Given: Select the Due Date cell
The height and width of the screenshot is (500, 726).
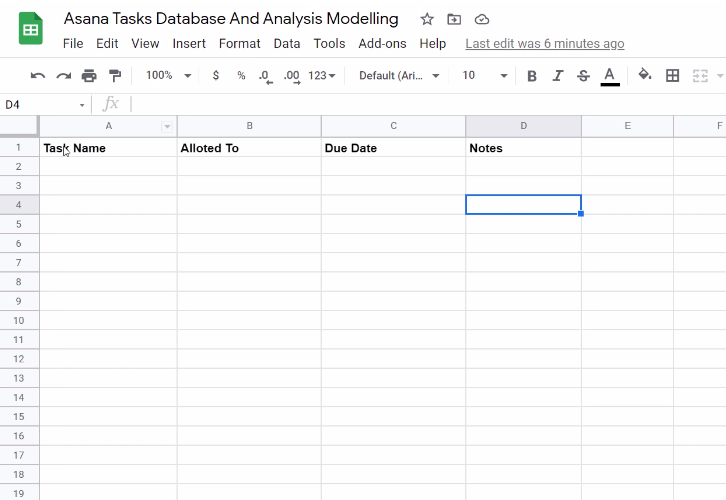Looking at the screenshot, I should (394, 148).
